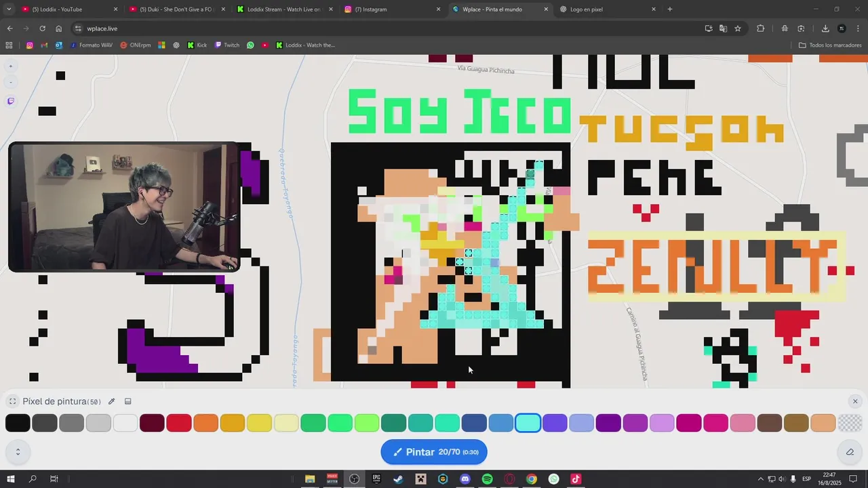Image resolution: width=868 pixels, height=488 pixels.
Task: Open the ONErpm bookmark
Action: coord(136,45)
